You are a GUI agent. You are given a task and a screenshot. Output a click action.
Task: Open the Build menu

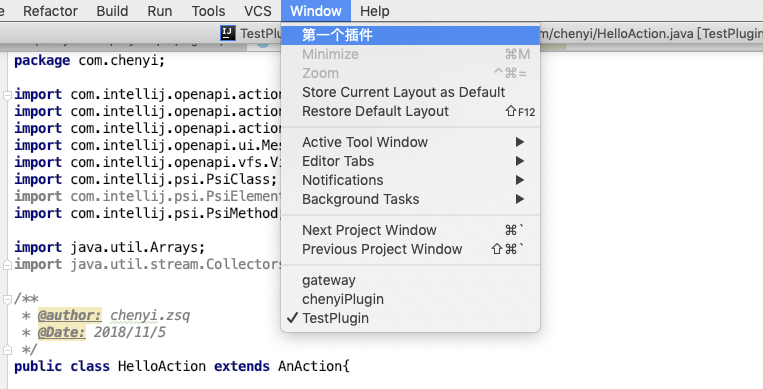[x=112, y=11]
